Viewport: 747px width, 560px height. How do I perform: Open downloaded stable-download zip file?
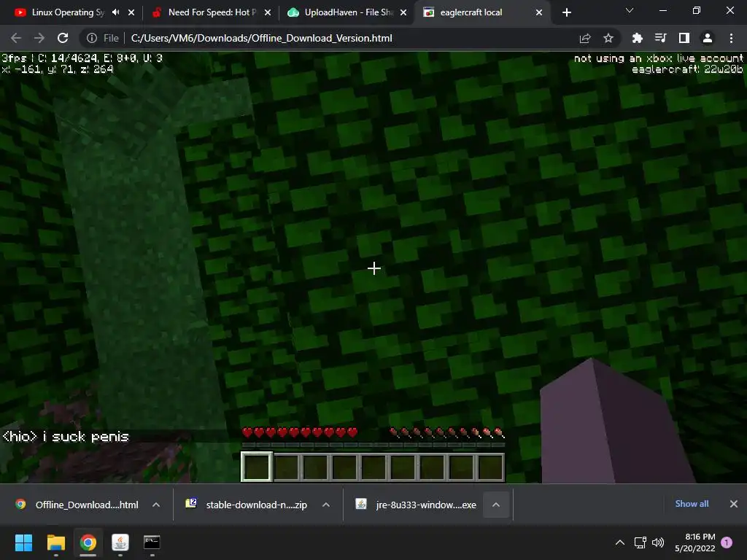coord(247,505)
